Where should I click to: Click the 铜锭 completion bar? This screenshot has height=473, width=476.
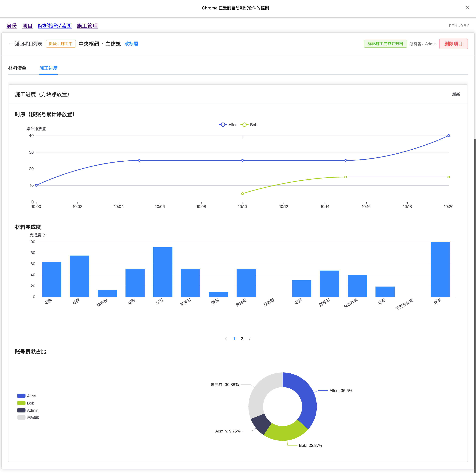[135, 283]
